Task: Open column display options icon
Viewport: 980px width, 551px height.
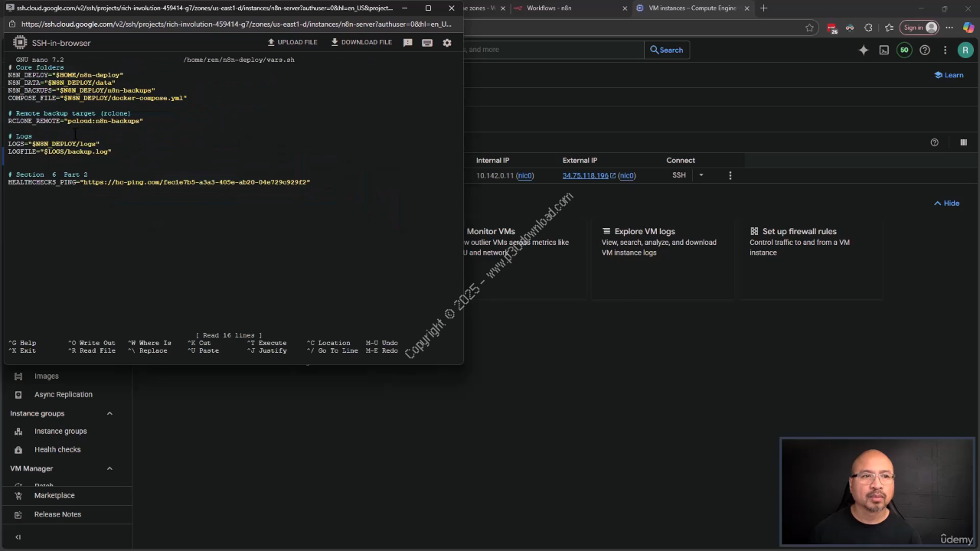Action: click(963, 142)
